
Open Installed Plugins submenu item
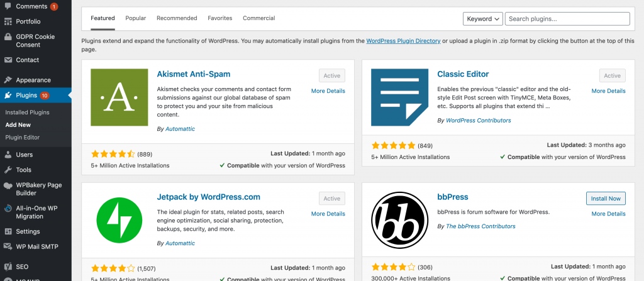27,113
